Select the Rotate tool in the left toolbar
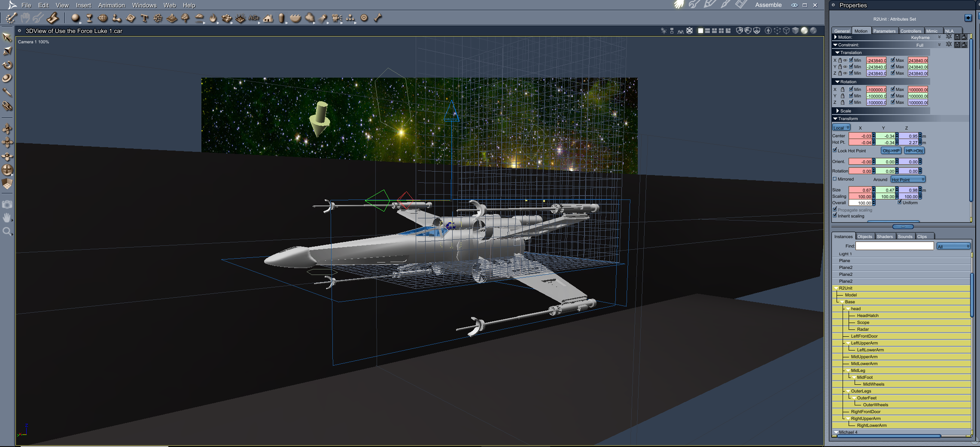 [7, 65]
